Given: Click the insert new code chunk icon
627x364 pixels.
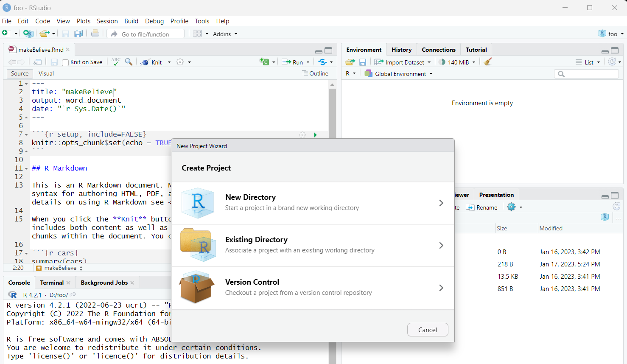Looking at the screenshot, I should point(264,62).
